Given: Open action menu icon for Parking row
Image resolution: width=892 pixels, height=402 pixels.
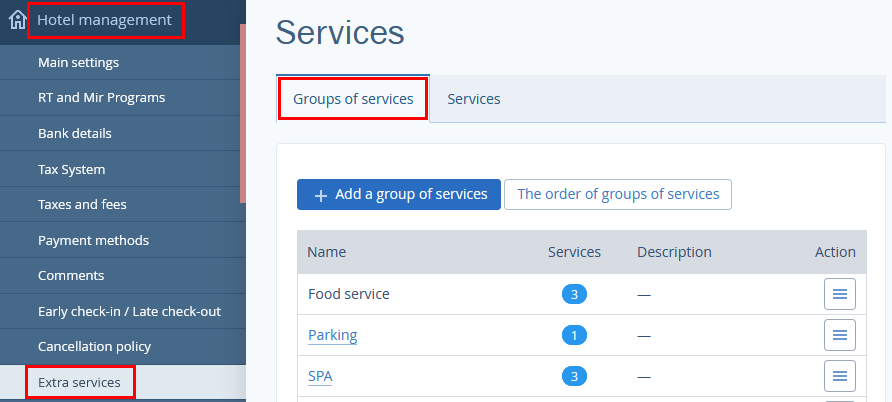Looking at the screenshot, I should [840, 335].
